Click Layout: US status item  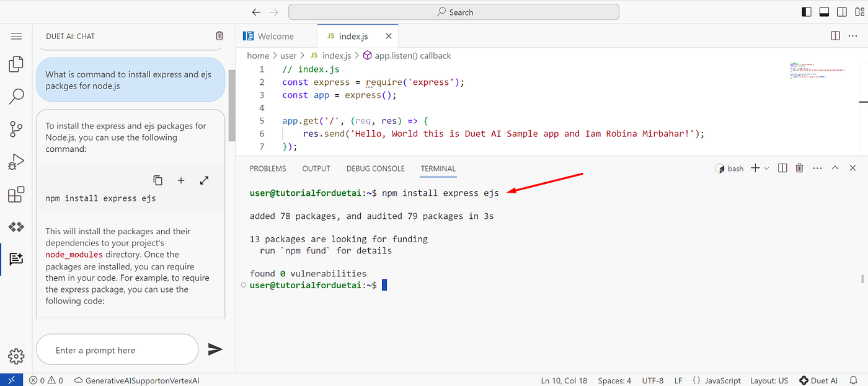pyautogui.click(x=769, y=380)
